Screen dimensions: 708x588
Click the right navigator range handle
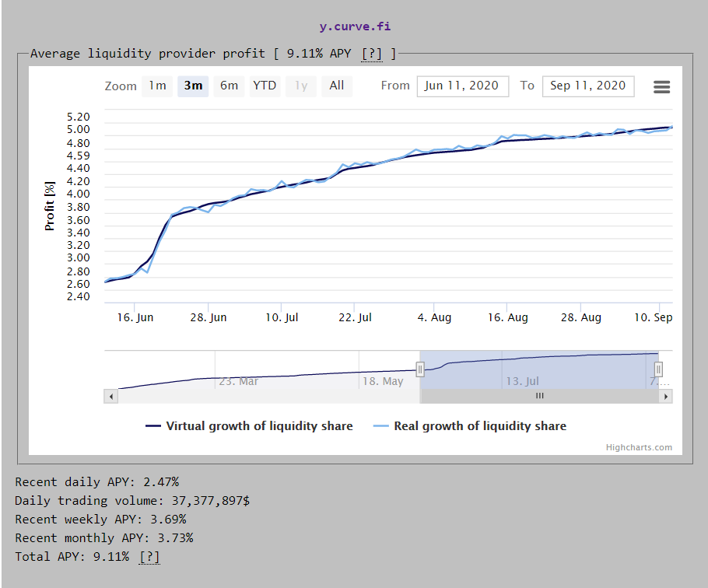(658, 369)
